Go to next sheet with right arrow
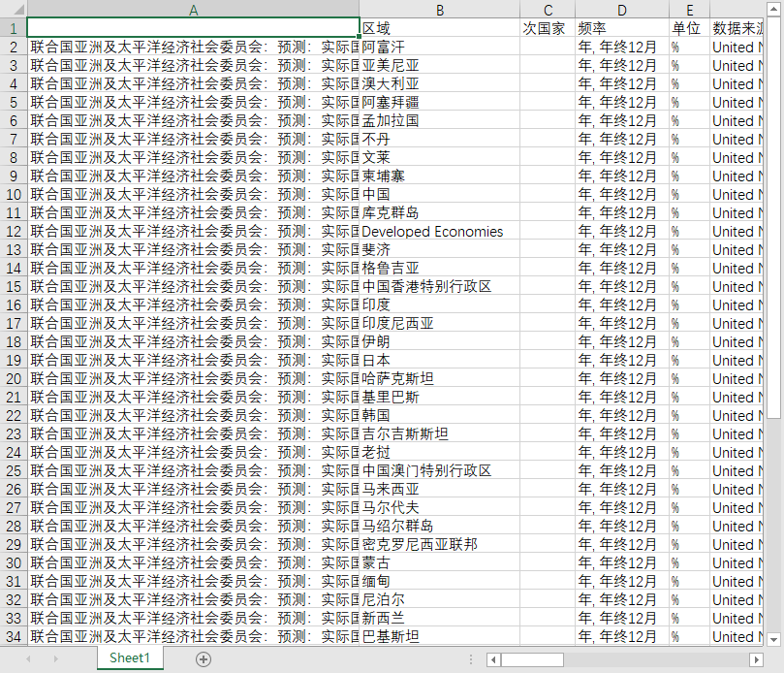The height and width of the screenshot is (673, 784). pos(55,659)
